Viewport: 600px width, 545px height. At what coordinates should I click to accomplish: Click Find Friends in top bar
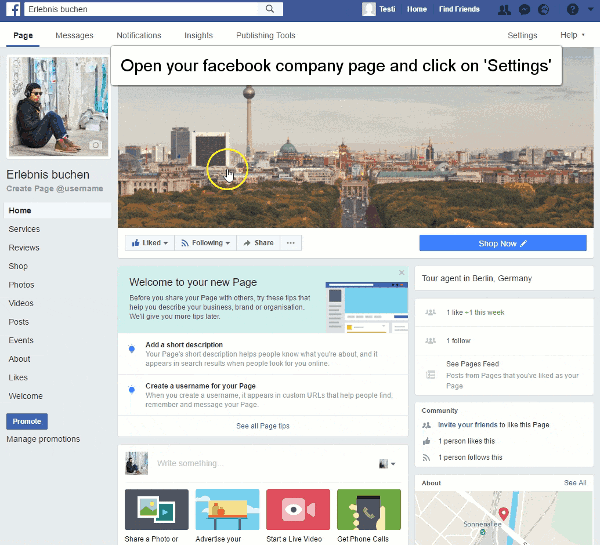[459, 9]
